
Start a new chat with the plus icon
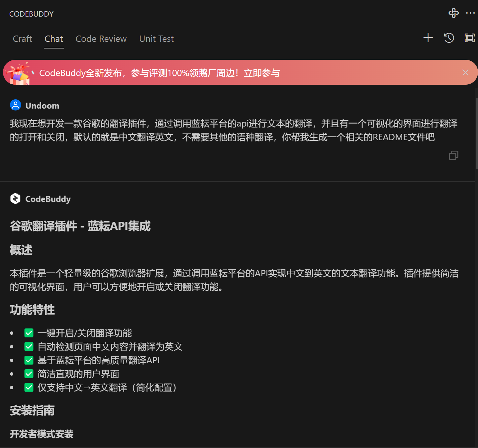pos(428,38)
